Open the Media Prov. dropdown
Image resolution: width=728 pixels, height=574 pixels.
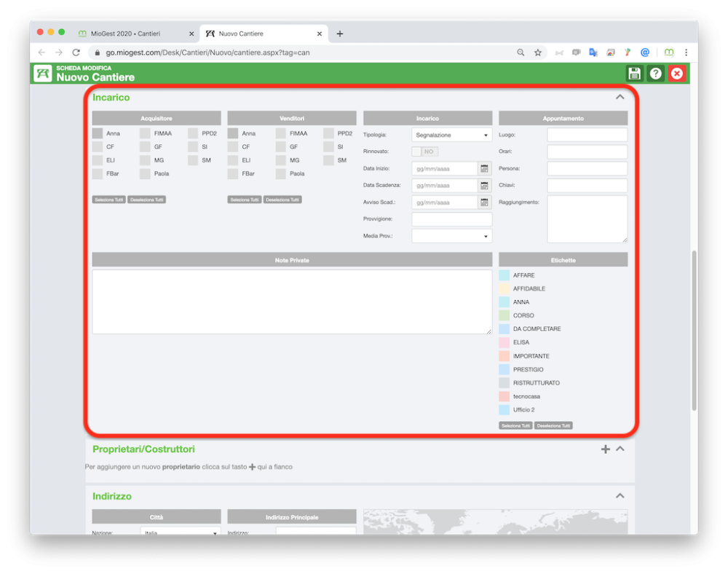[x=452, y=236]
